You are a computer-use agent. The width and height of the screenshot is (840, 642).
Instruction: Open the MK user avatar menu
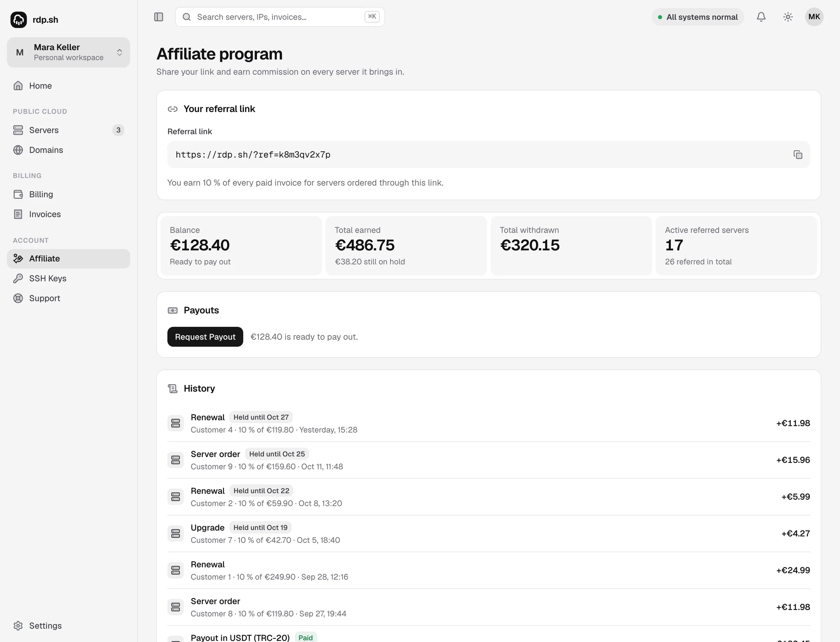[x=814, y=17]
